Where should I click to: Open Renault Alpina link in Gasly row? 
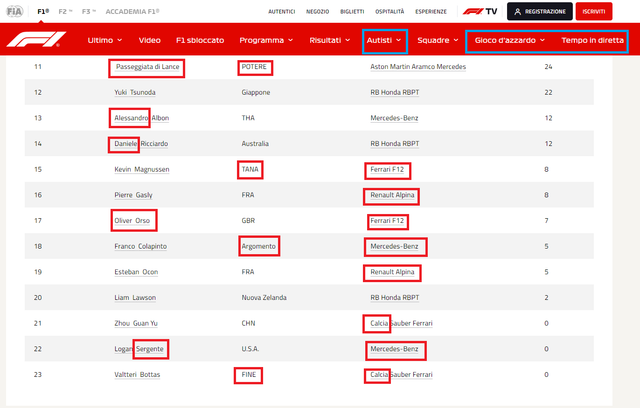pos(392,195)
